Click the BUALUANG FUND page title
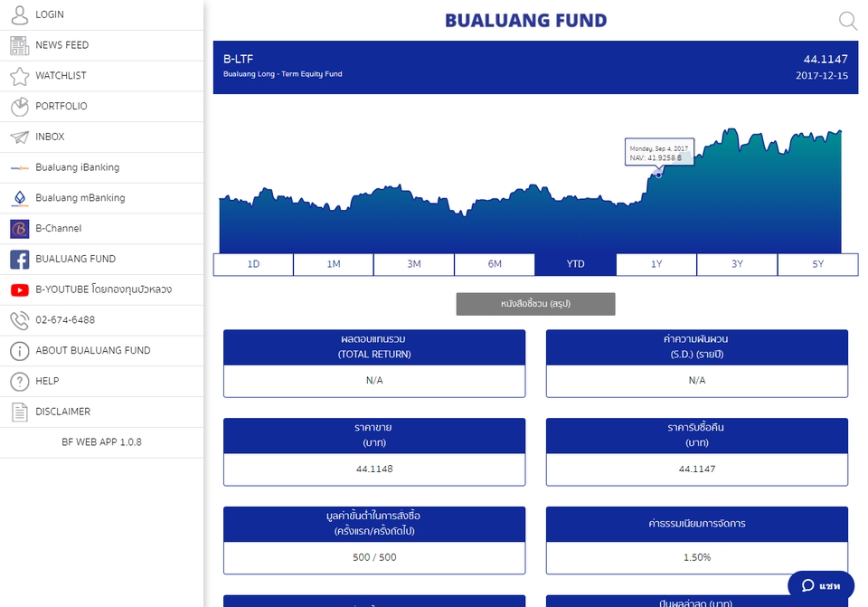Viewport: 868px width, 607px height. pos(526,21)
